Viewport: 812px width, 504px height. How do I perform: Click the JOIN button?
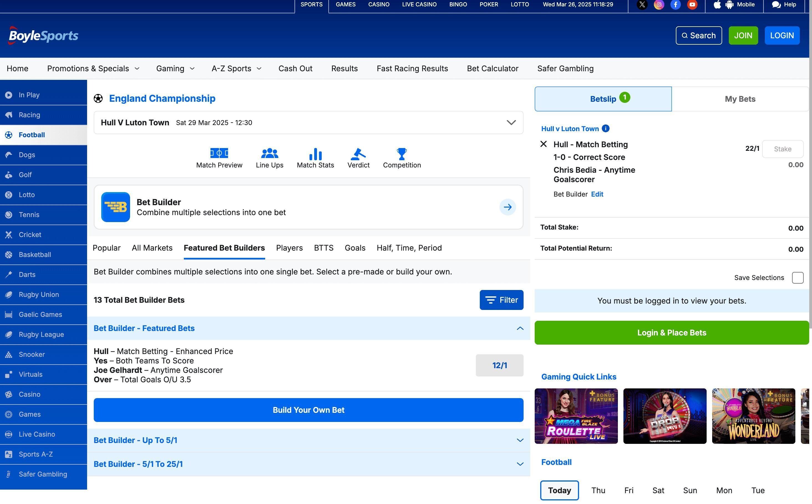click(x=743, y=36)
